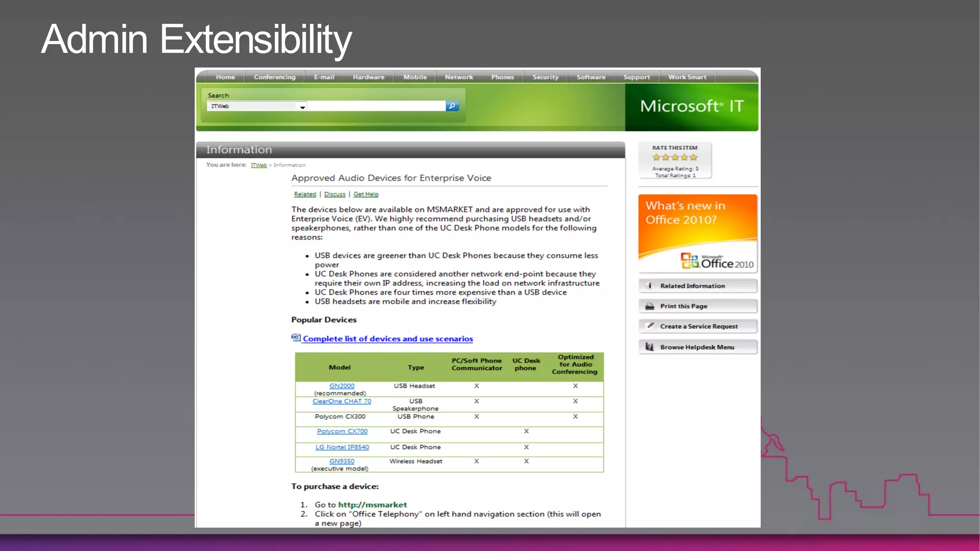The height and width of the screenshot is (551, 980).
Task: Click the Browse Helpdesk Menu button
Action: click(x=698, y=347)
